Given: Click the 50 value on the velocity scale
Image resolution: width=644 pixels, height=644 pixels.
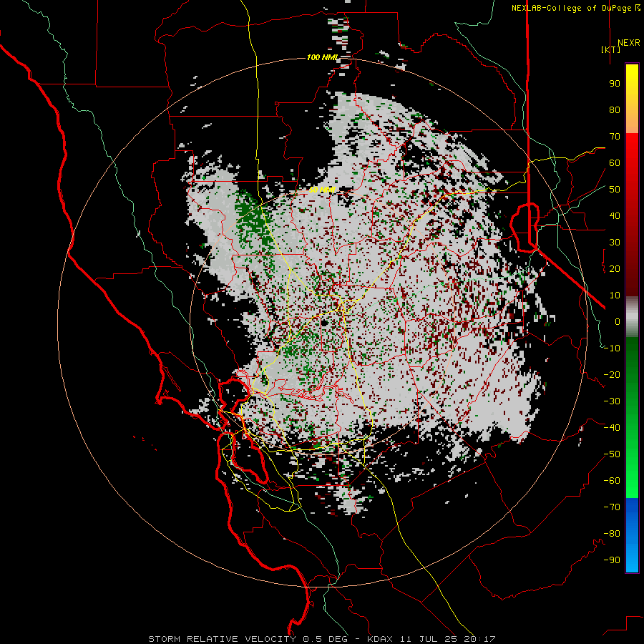Looking at the screenshot, I should pos(615,190).
